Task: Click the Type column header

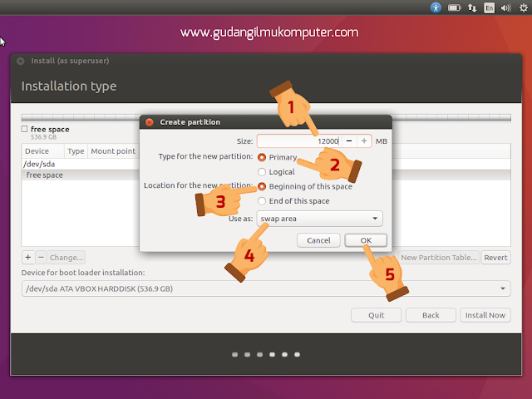Action: pos(76,151)
